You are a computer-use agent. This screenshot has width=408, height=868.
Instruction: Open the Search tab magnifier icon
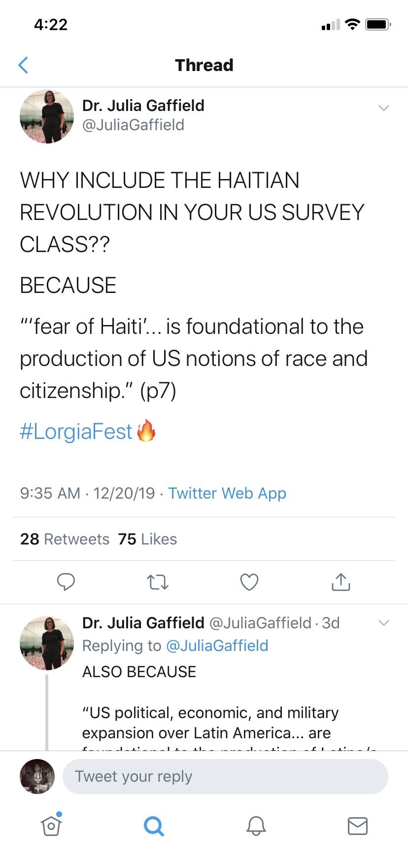(x=154, y=826)
